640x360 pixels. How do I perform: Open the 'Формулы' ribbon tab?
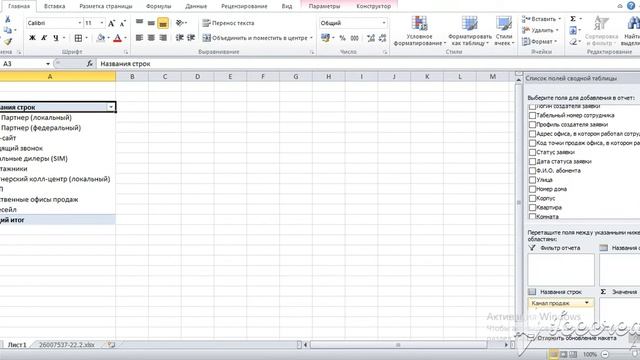158,6
